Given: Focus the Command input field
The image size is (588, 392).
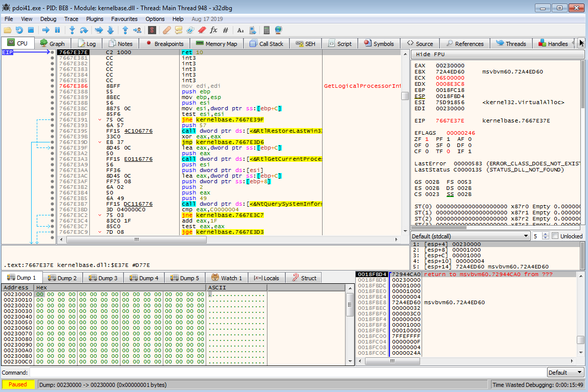Looking at the screenshot, I should click(x=287, y=373).
